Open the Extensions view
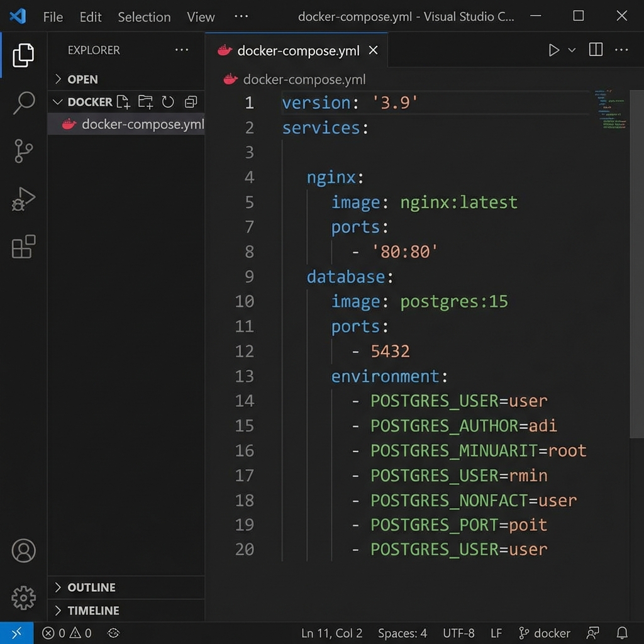Image resolution: width=644 pixels, height=644 pixels. (23, 247)
